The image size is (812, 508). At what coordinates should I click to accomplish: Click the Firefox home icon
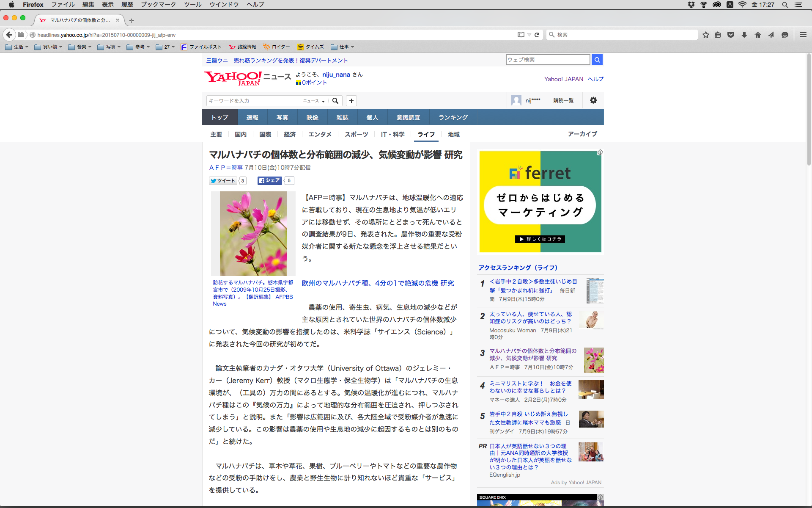pyautogui.click(x=757, y=35)
